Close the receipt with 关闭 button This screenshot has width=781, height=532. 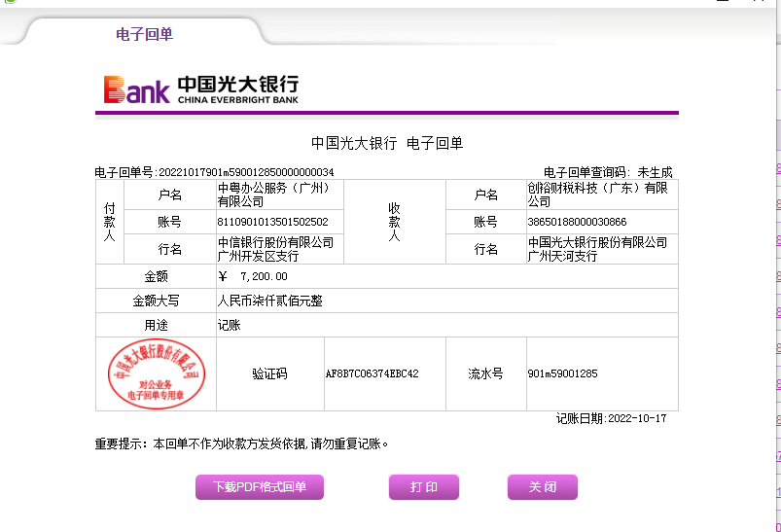pos(543,486)
